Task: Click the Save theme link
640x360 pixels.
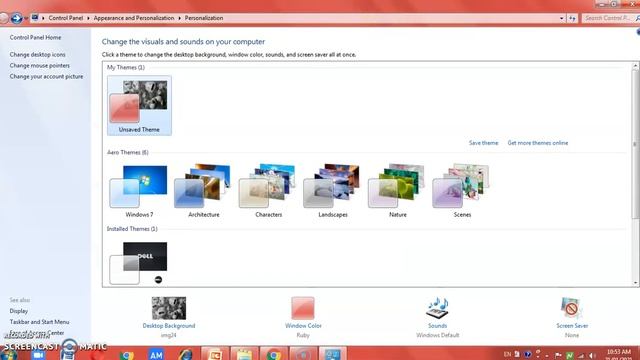Action: (483, 143)
